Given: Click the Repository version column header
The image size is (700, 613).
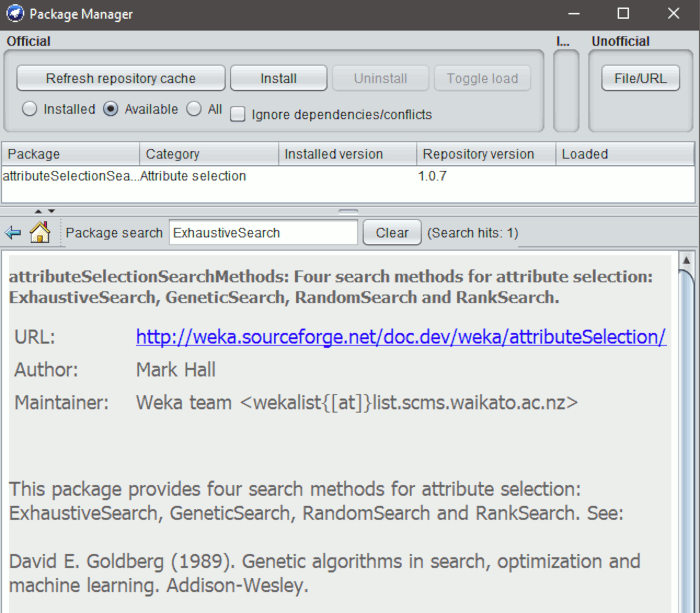Looking at the screenshot, I should (x=486, y=154).
